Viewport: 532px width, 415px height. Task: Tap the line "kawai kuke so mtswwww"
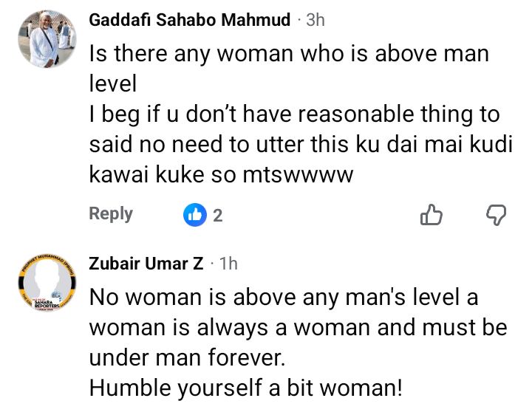point(222,174)
